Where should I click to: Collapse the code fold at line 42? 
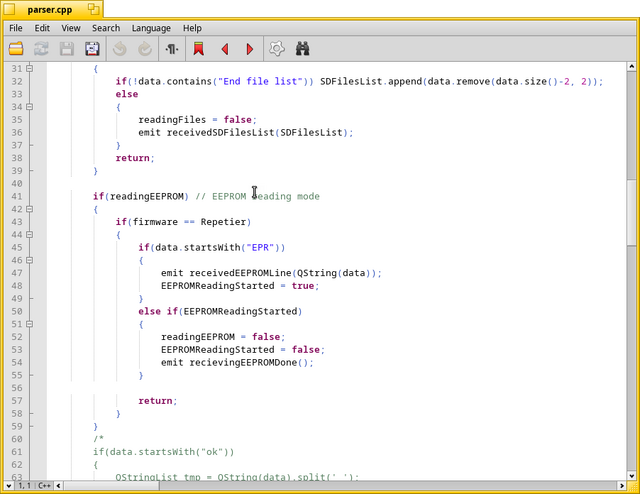click(x=29, y=209)
